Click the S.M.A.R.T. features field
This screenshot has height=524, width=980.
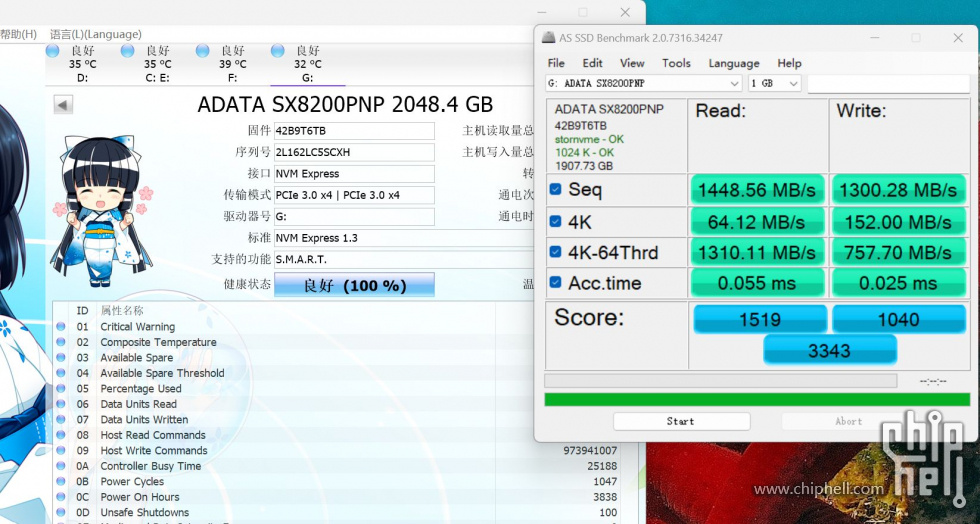tap(404, 259)
